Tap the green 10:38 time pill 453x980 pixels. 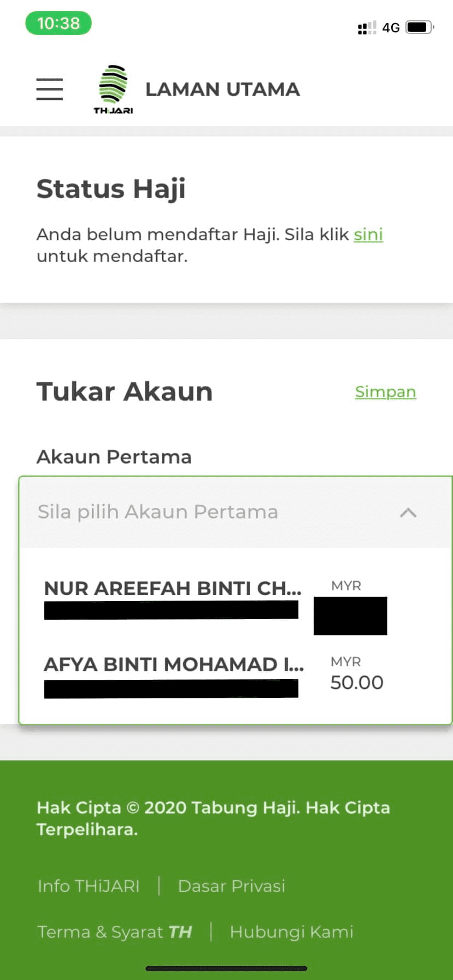click(59, 24)
